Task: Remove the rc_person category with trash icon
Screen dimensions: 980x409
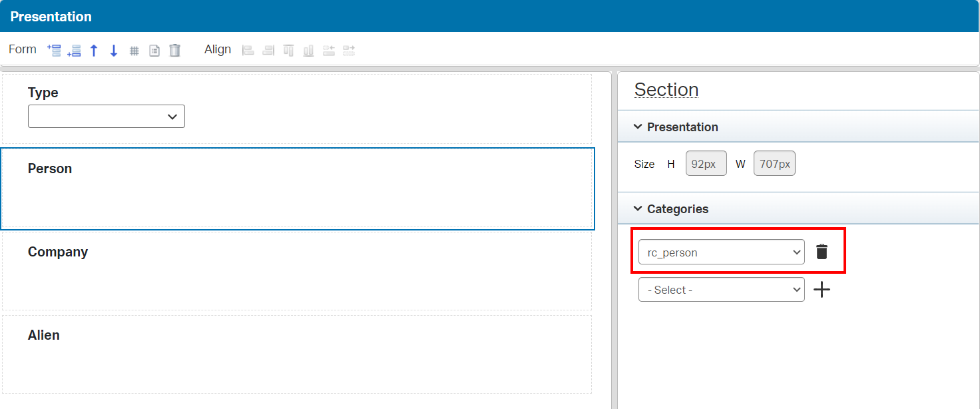Action: point(822,252)
